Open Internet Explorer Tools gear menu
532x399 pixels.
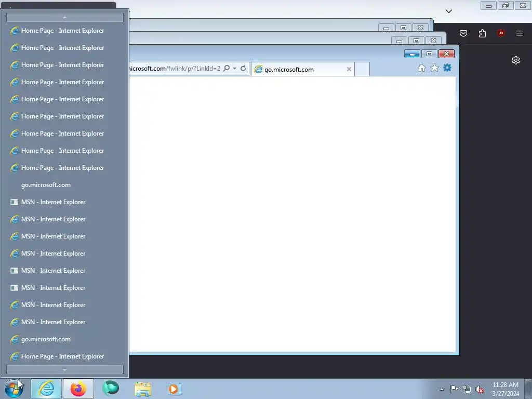pos(447,68)
